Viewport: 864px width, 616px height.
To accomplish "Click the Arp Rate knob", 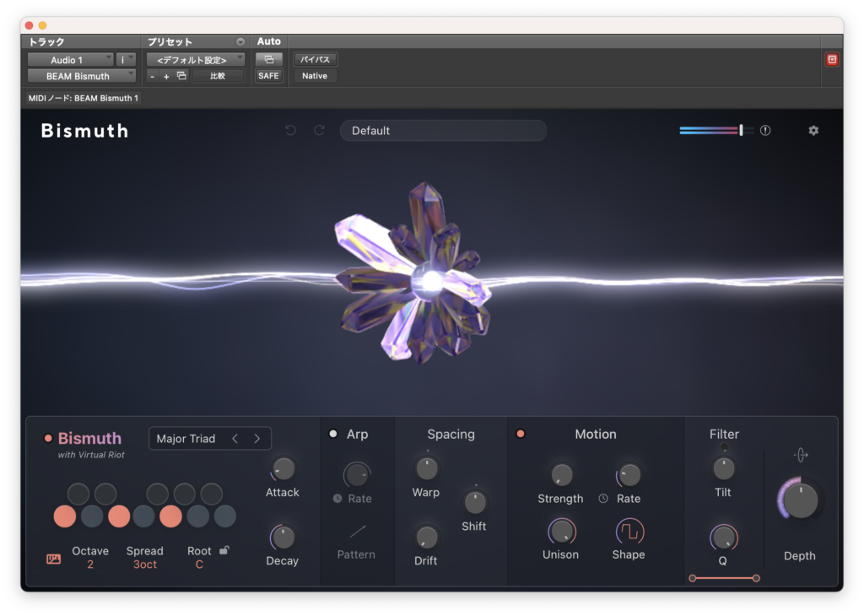I will click(357, 474).
